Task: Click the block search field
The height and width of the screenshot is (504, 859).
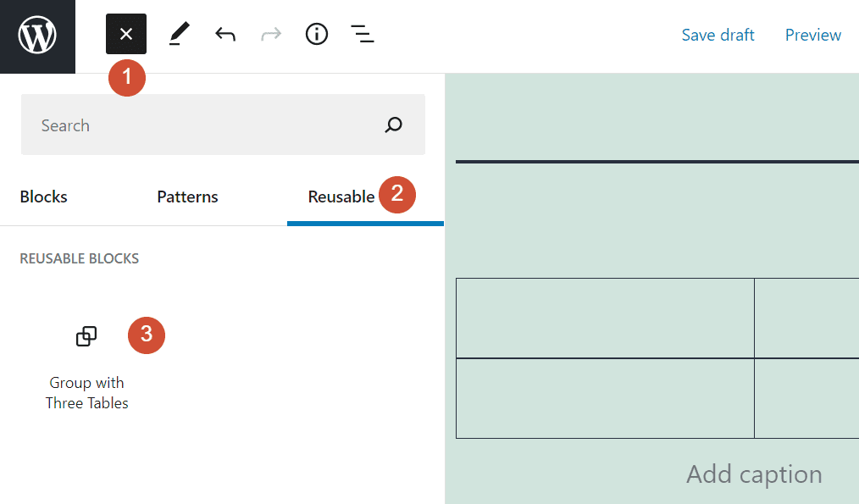Action: point(195,125)
